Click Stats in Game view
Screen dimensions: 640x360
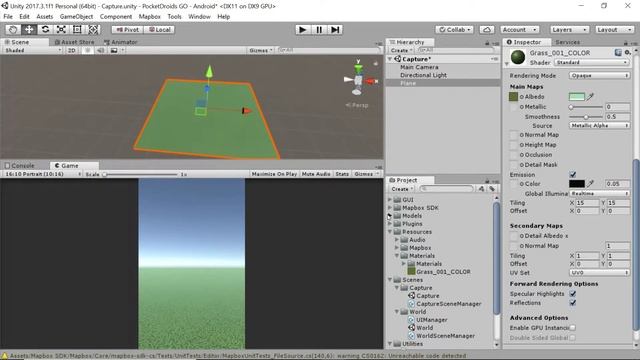coord(342,174)
